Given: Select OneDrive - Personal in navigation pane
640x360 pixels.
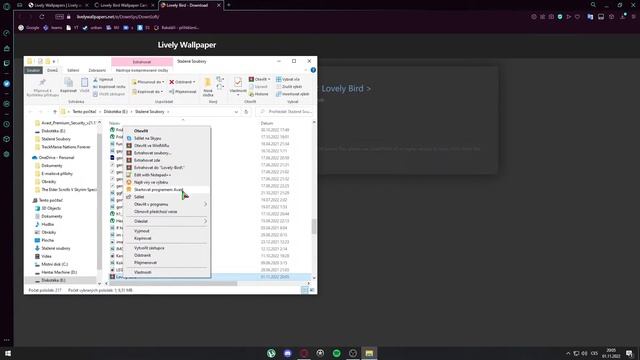Looking at the screenshot, I should [56, 158].
